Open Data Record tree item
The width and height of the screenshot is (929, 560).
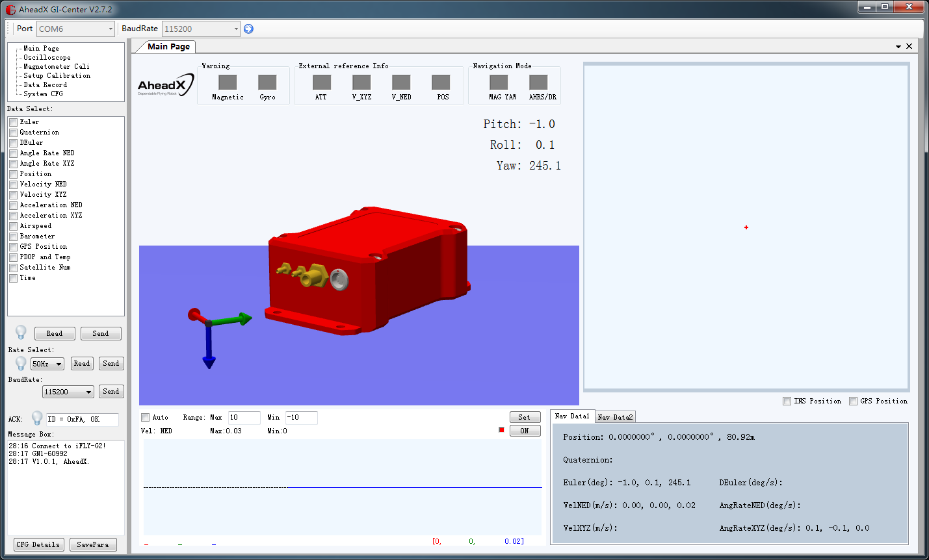point(45,85)
